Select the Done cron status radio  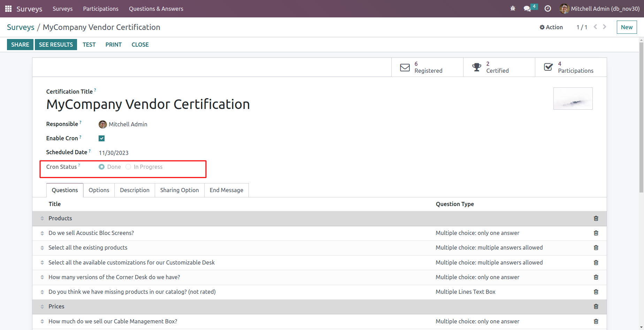(x=102, y=167)
